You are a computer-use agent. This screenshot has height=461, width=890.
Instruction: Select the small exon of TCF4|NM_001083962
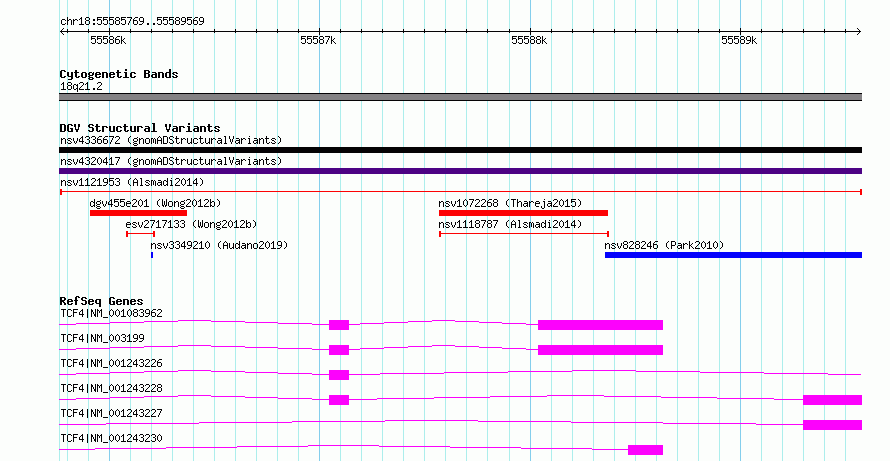[339, 325]
